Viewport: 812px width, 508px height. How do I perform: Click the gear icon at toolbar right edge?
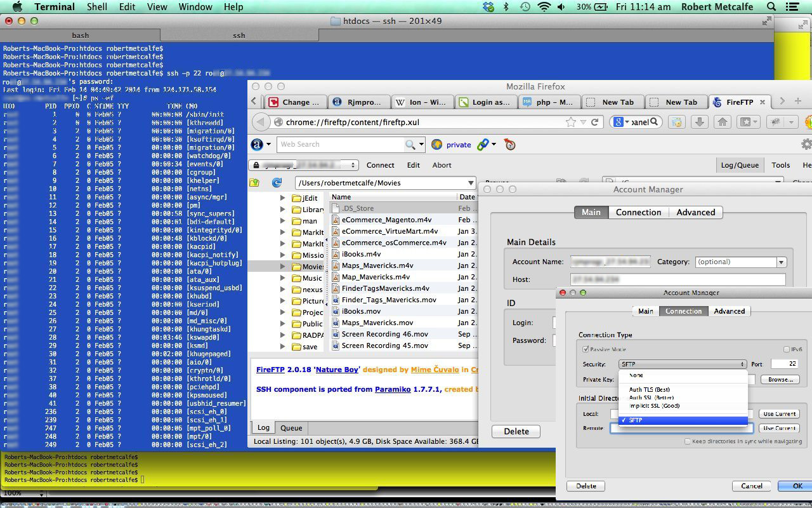click(x=806, y=145)
